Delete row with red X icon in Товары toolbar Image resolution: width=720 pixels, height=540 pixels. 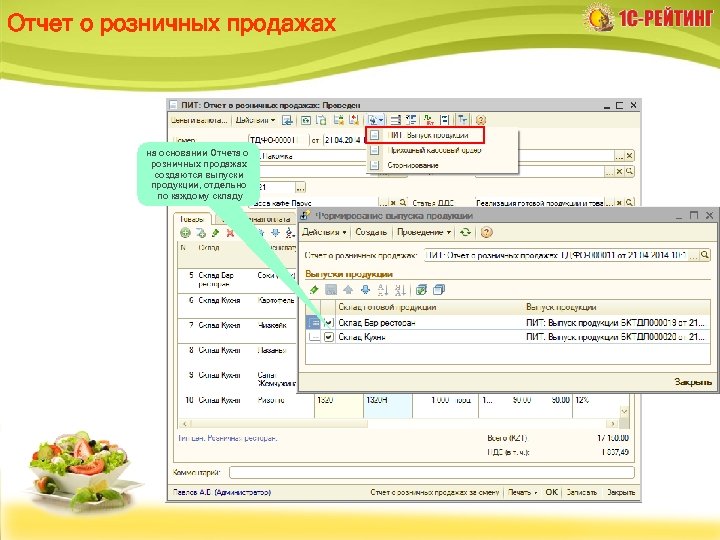coord(230,233)
